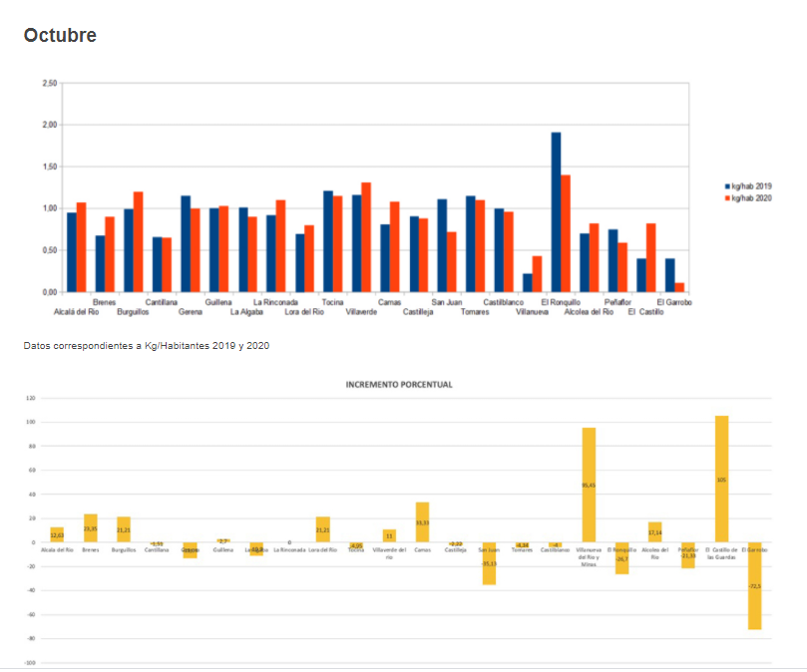Click the 95,45 bar for Villanueva del Río
The height and width of the screenshot is (672, 807).
(589, 485)
